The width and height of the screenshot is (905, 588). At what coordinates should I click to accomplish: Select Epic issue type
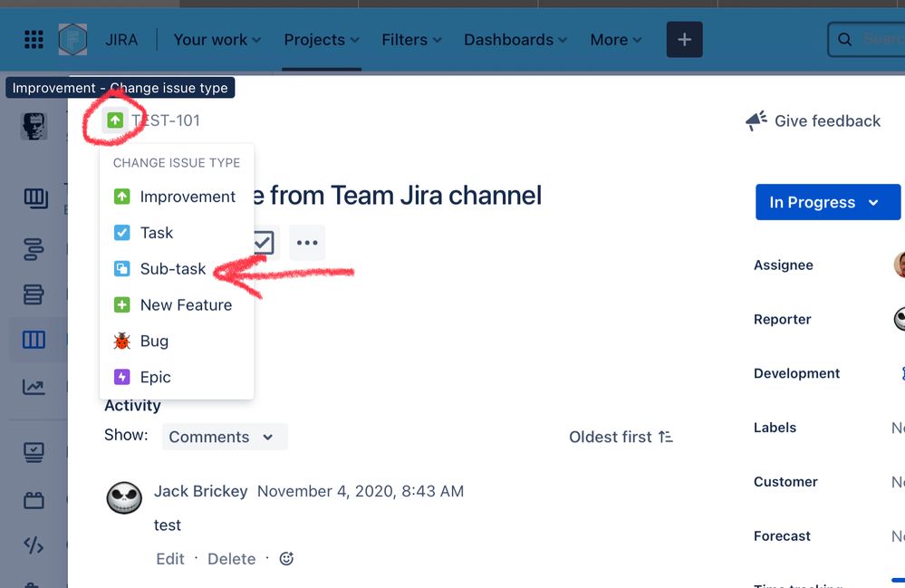176,377
